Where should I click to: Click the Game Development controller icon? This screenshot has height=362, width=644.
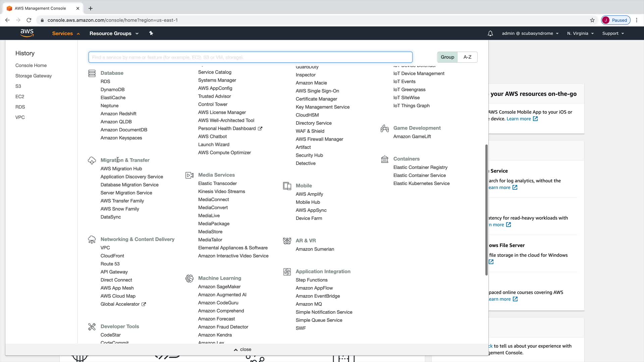pyautogui.click(x=384, y=128)
